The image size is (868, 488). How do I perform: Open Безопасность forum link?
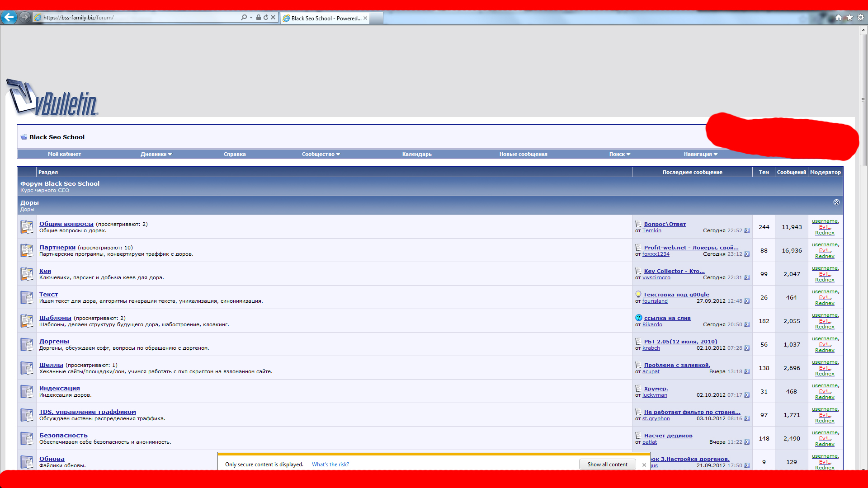point(63,435)
